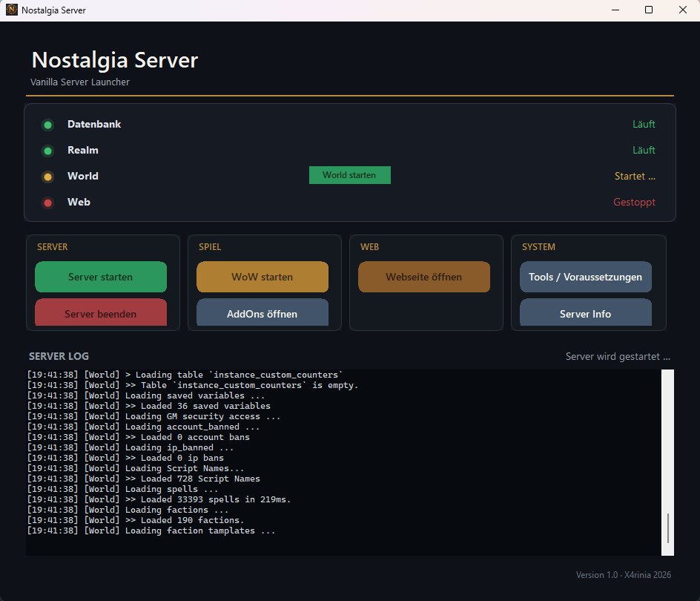Click inside the server log text area
This screenshot has height=601, width=700.
[x=343, y=462]
